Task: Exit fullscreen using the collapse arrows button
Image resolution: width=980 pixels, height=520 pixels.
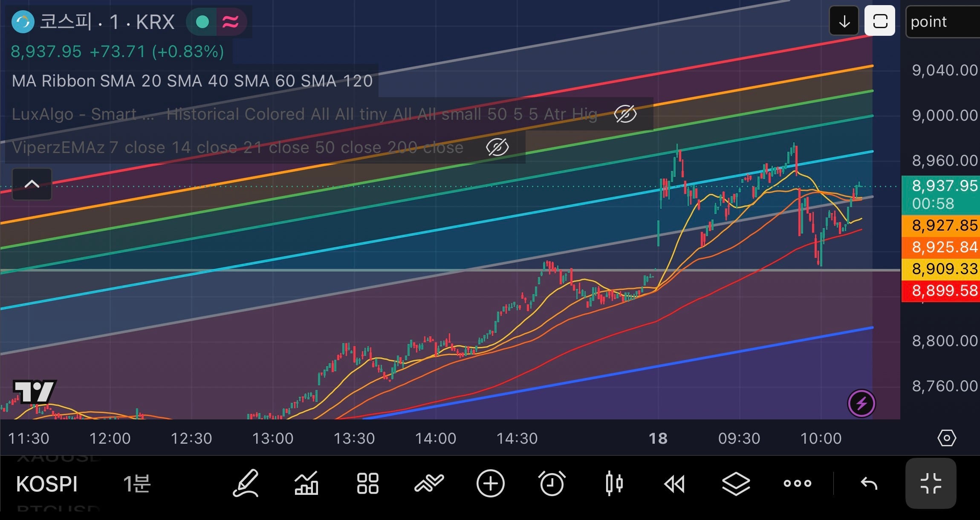Action: (x=931, y=483)
